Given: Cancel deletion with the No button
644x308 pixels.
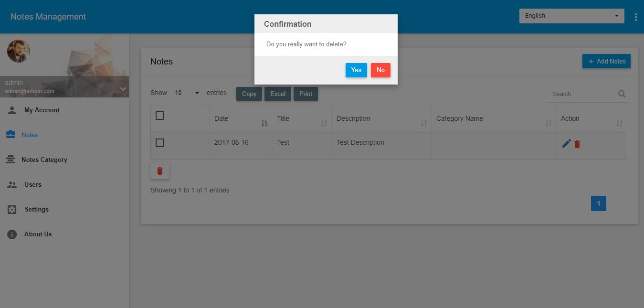Looking at the screenshot, I should point(380,70).
